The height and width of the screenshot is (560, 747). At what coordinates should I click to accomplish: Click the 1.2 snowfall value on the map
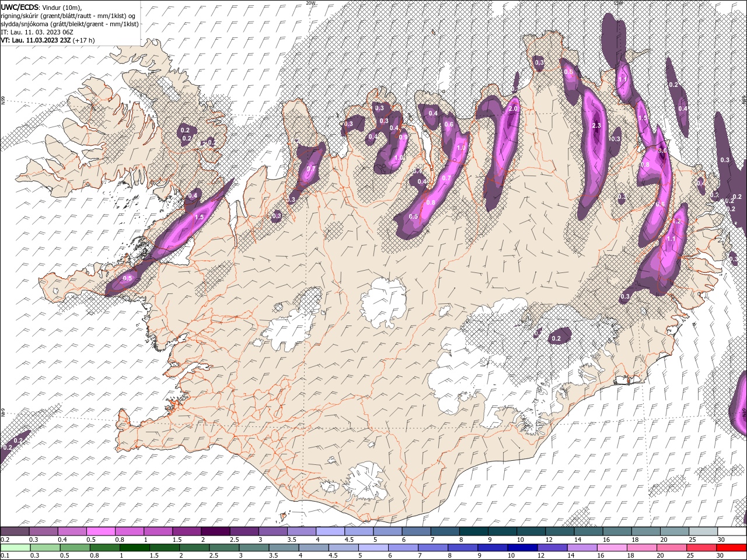pos(677,222)
